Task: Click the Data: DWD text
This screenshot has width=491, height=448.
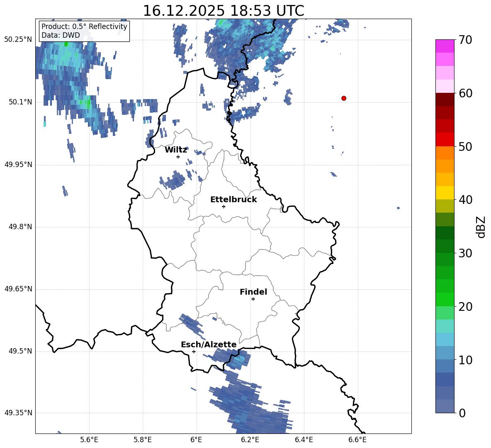Action: 61,35
